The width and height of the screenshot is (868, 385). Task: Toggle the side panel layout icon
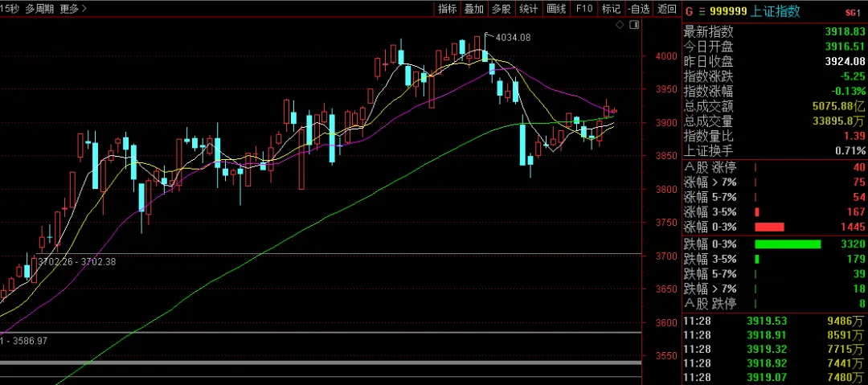634,25
